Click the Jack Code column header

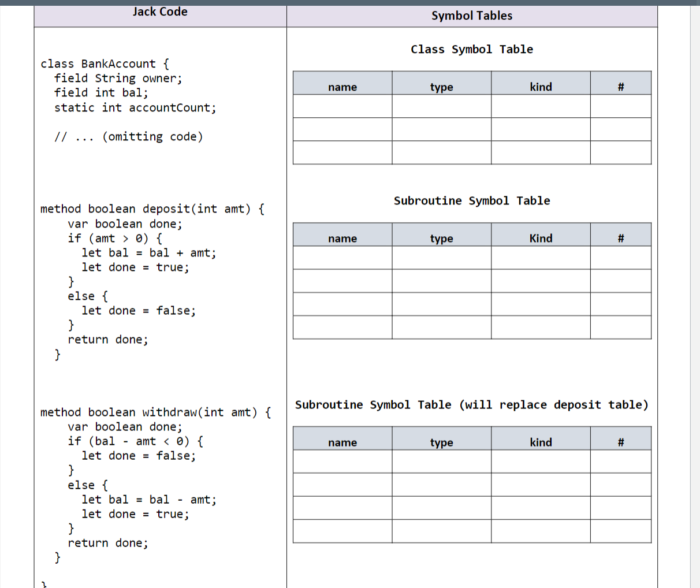[x=160, y=12]
